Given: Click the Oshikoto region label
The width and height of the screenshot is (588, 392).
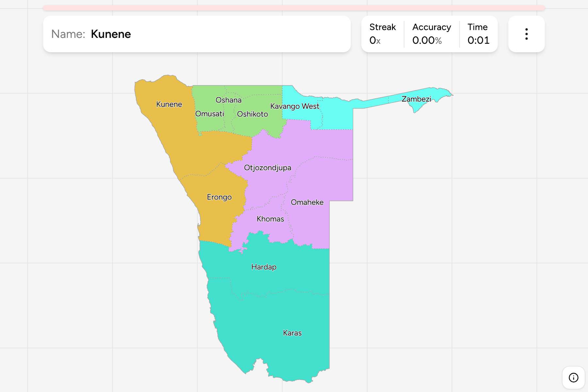Looking at the screenshot, I should click(253, 114).
